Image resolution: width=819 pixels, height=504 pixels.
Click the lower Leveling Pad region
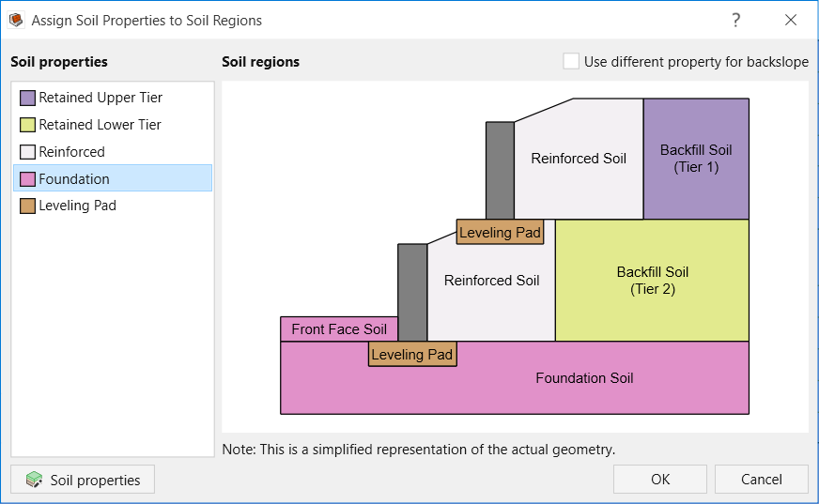click(412, 354)
